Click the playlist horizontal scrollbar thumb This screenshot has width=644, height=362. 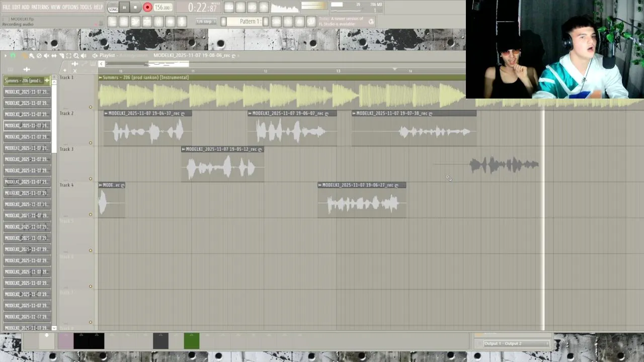point(169,64)
